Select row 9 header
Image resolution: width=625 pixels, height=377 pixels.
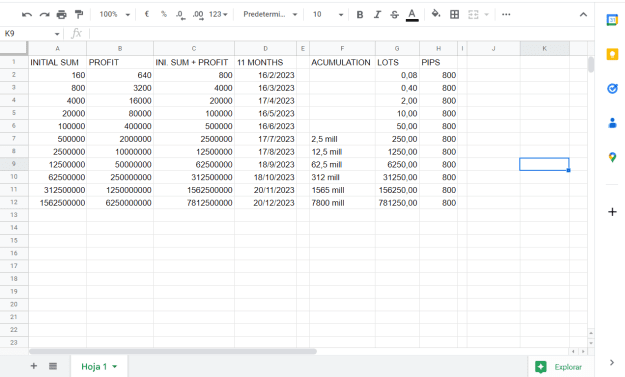coord(14,164)
